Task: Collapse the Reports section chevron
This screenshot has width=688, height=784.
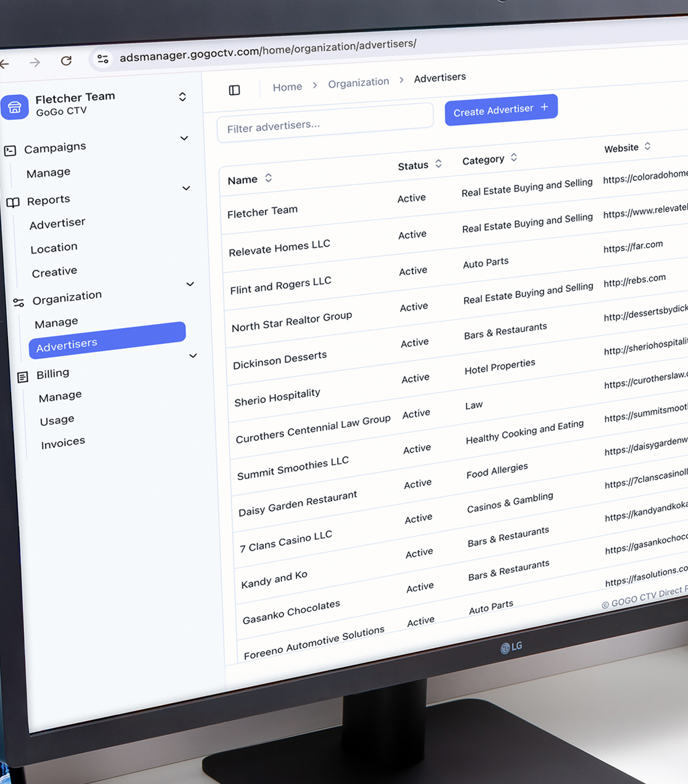Action: click(186, 188)
